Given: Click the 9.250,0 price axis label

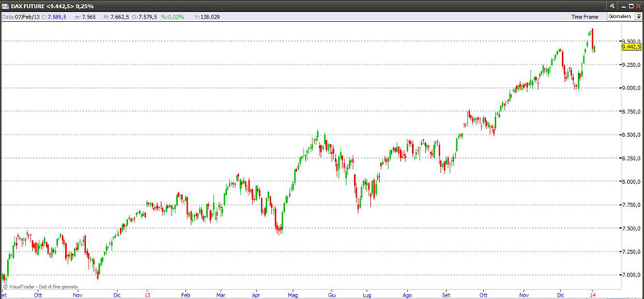Looking at the screenshot, I should [x=632, y=65].
